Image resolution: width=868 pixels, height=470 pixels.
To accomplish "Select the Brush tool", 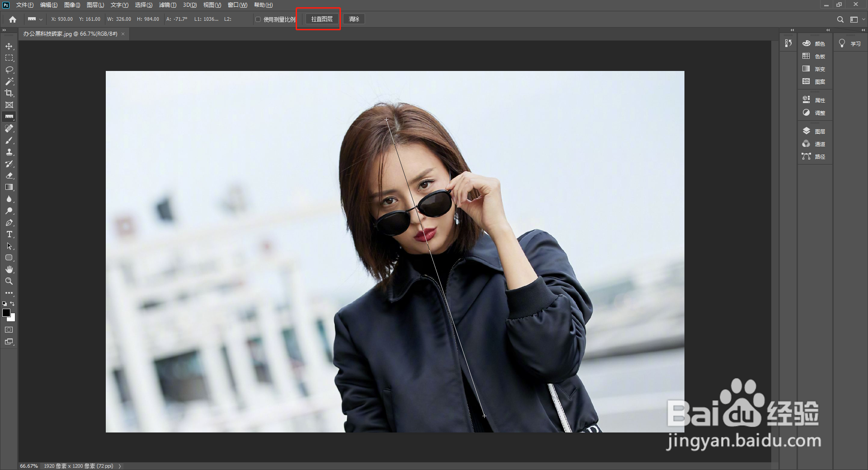I will click(9, 140).
